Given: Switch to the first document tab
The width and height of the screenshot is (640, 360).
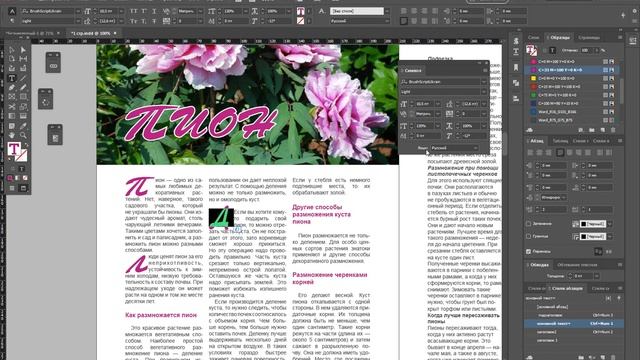Looking at the screenshot, I should click(x=29, y=33).
